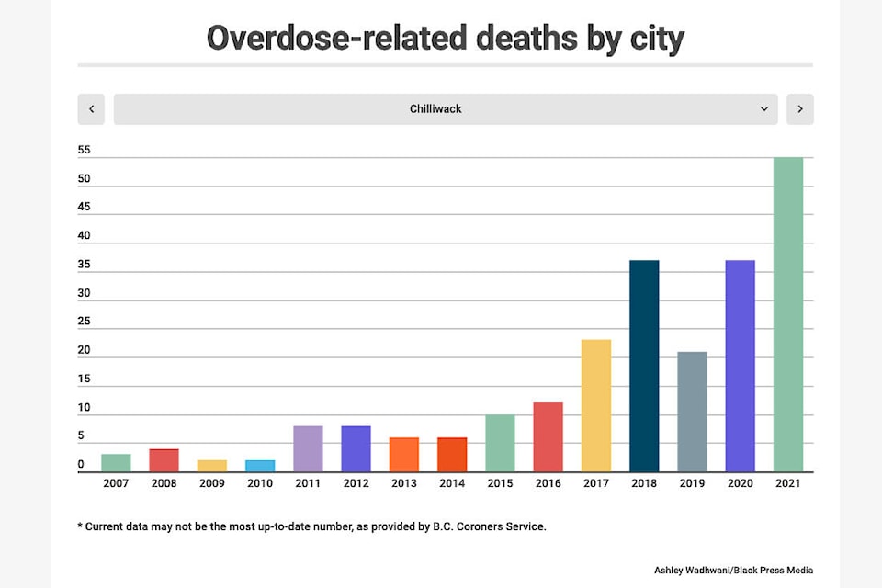Select the 2012 purple bar
Viewport: 882px width, 588px height.
(356, 448)
